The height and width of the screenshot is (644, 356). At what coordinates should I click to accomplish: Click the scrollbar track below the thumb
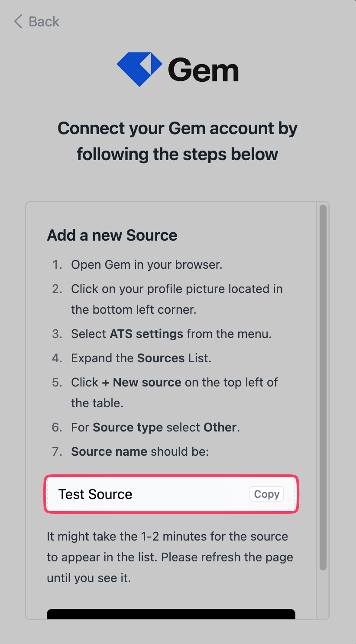point(323,595)
